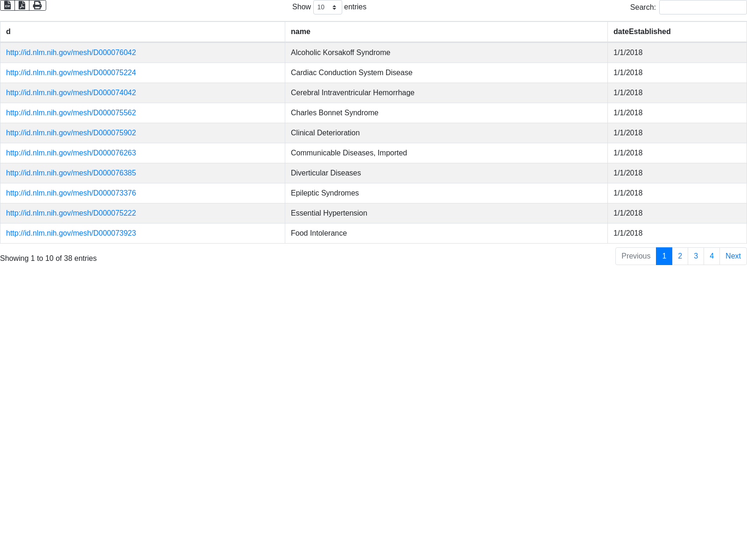Screen dimensions: 747x560
Task: Open the Alcoholic Korsakoff Syndrome MeSH link
Action: point(71,53)
